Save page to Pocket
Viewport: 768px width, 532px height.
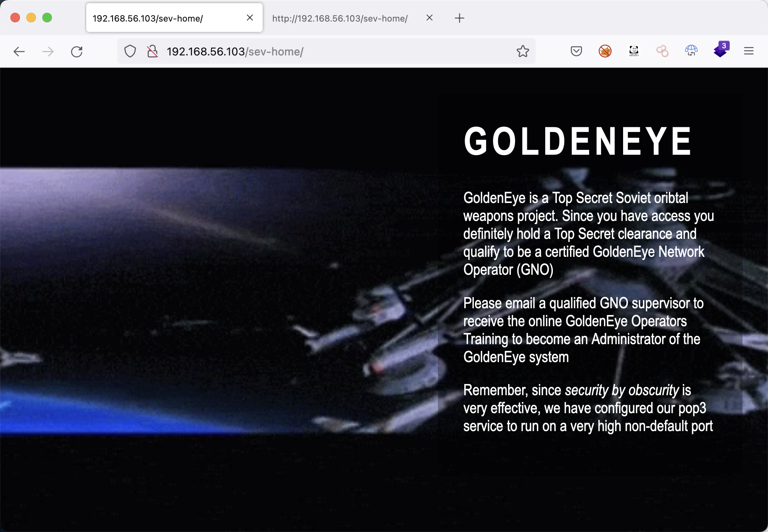click(576, 51)
